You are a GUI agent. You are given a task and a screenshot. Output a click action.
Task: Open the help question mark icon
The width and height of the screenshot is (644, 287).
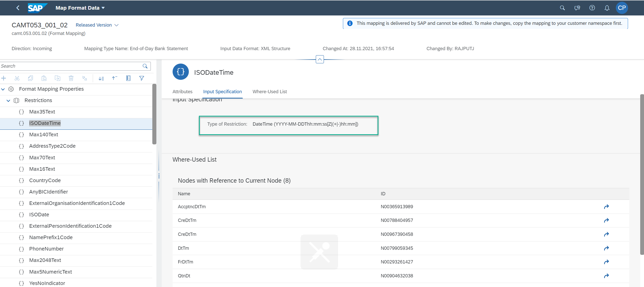pos(592,8)
